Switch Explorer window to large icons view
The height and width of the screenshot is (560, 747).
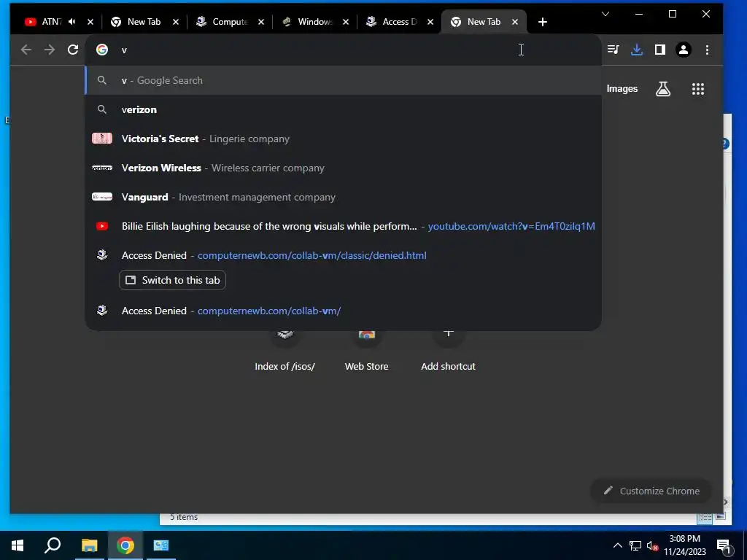click(720, 517)
